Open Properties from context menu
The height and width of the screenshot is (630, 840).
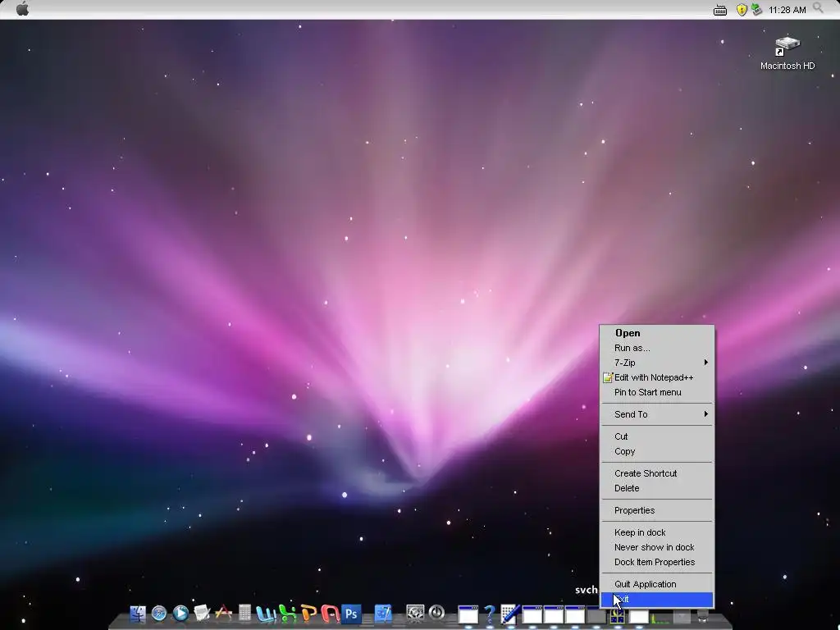[657, 510]
